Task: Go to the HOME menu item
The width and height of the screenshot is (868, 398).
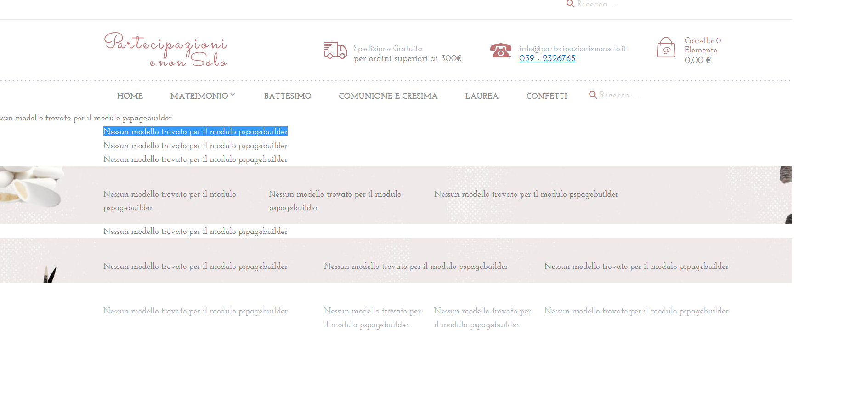Action: (130, 96)
